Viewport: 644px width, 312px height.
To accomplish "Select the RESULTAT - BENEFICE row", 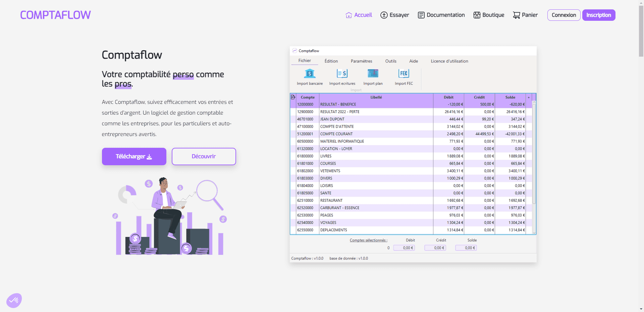I will pyautogui.click(x=411, y=105).
